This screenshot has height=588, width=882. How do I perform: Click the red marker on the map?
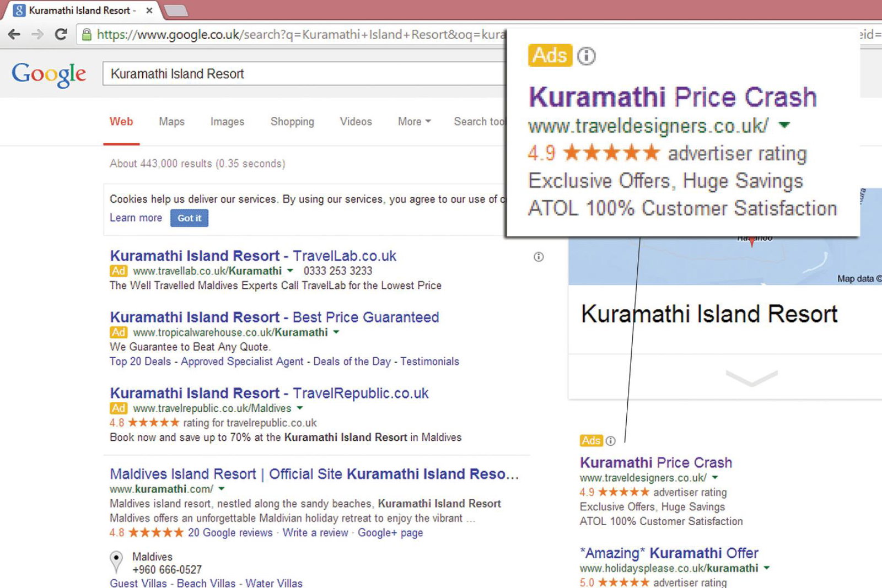coord(752,241)
